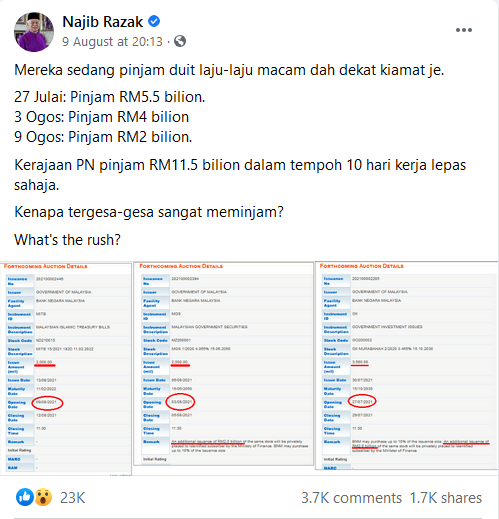View the 1.7K shares list

click(x=446, y=498)
